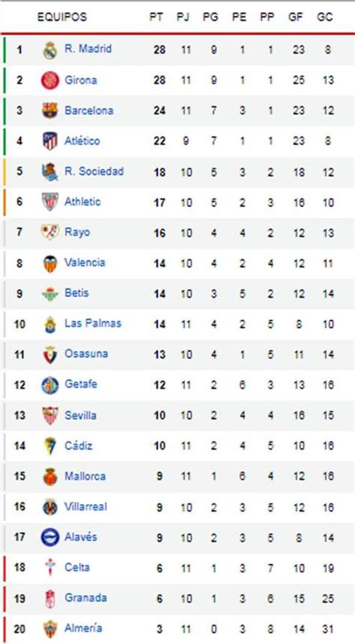Click the Almería crest icon

click(50, 629)
